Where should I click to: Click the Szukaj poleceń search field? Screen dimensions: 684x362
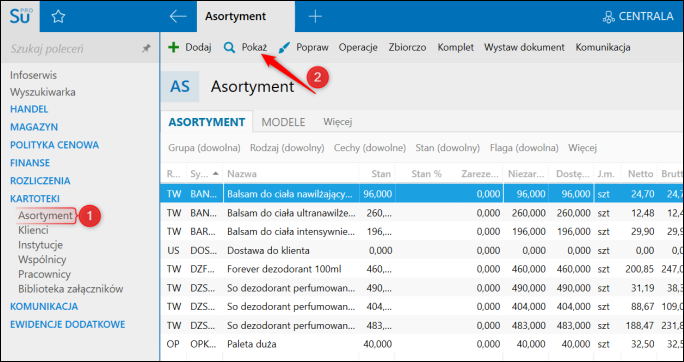point(80,49)
